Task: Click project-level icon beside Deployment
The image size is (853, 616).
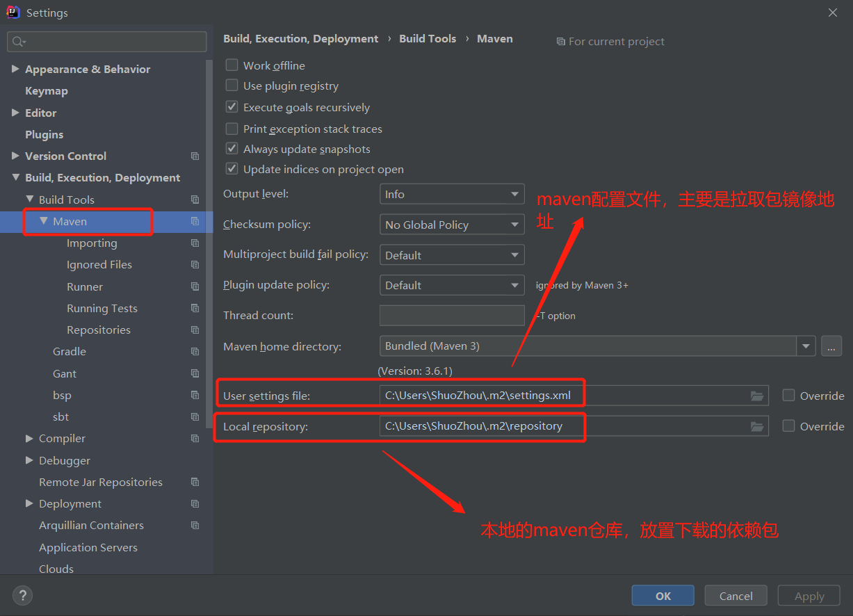Action: coord(195,503)
